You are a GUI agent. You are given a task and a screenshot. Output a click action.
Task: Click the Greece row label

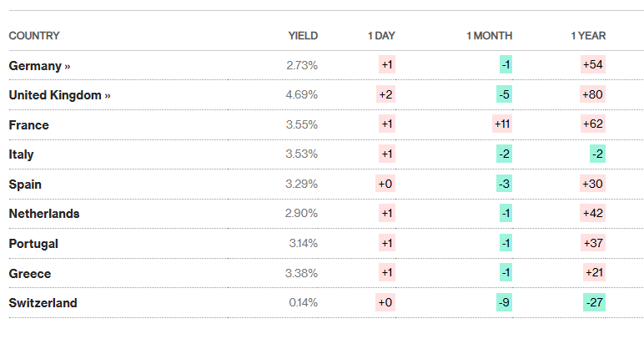tap(30, 273)
